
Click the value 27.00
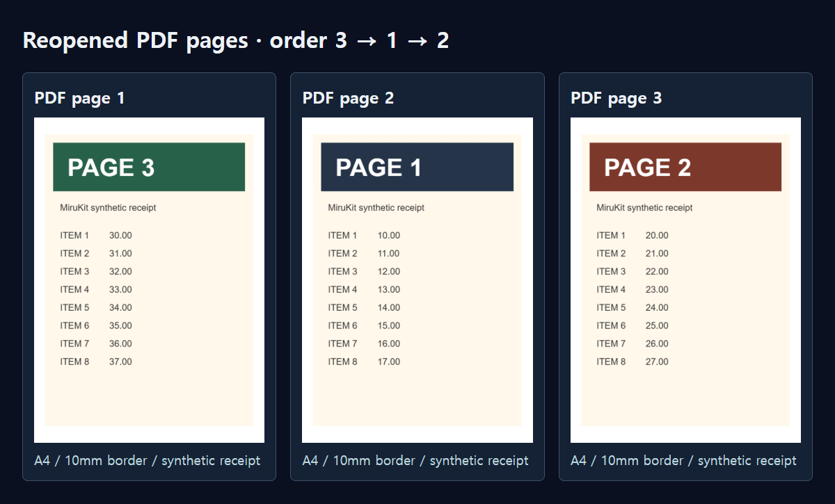coord(657,362)
